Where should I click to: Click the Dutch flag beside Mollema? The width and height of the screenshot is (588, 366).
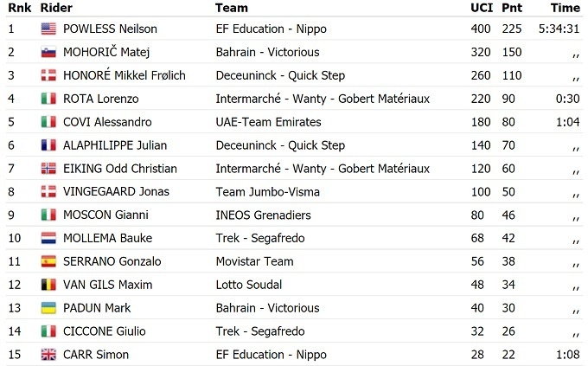[x=48, y=238]
